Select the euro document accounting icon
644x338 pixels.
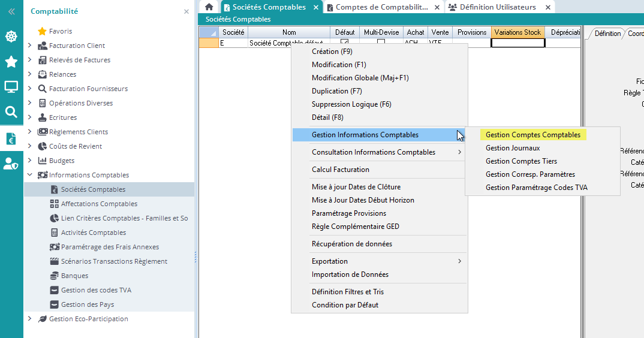click(x=11, y=139)
